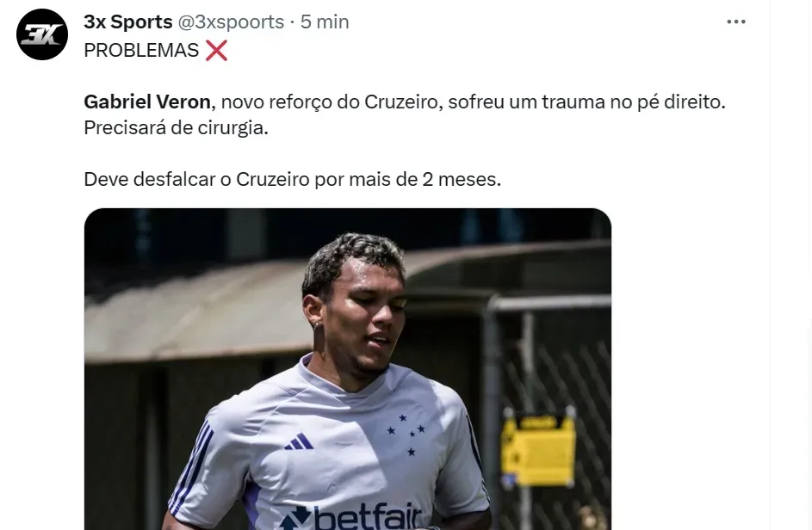The image size is (812, 530).
Task: Click 'novo reforço do Cruzeiro' text
Action: 329,102
